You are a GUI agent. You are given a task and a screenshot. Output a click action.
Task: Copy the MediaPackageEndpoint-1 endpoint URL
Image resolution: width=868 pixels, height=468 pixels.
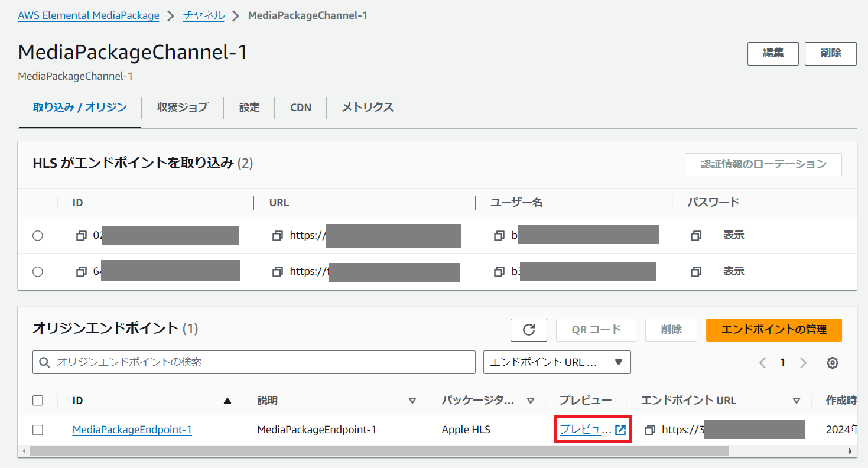(x=650, y=430)
